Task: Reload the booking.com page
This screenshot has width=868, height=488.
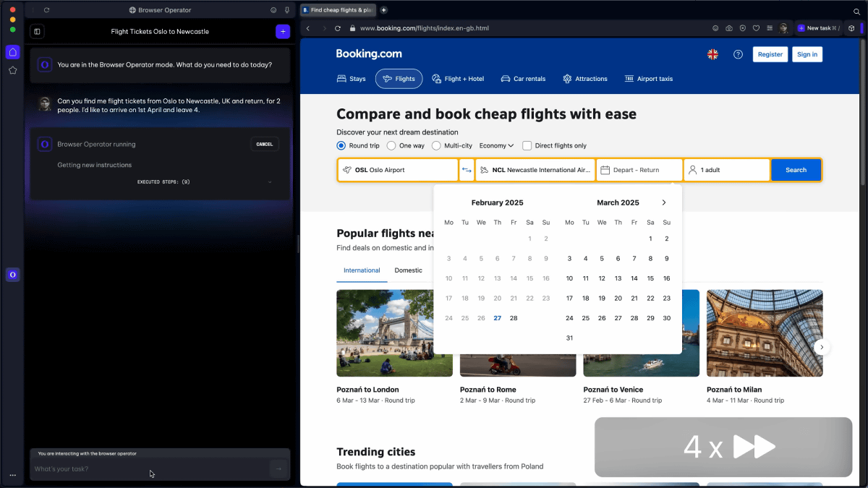Action: coord(338,28)
